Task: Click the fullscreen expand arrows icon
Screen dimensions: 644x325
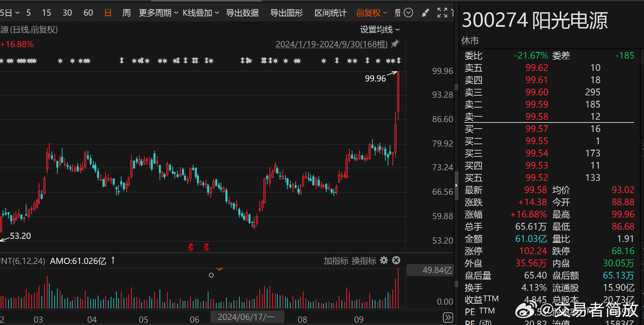Action: pyautogui.click(x=442, y=13)
